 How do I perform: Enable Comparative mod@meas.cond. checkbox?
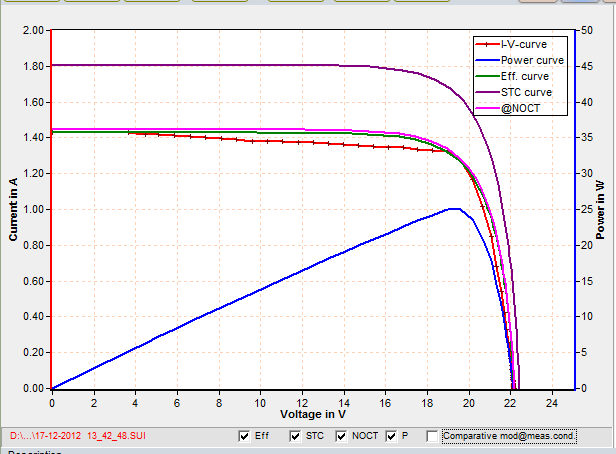point(432,436)
